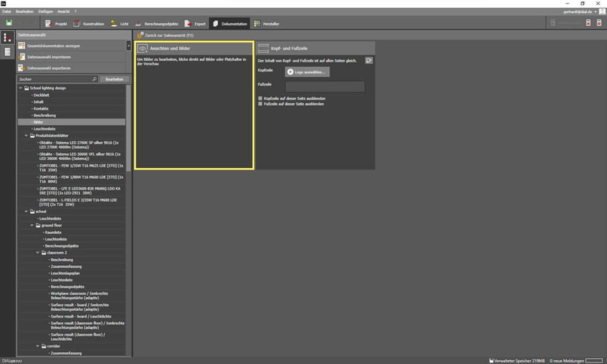
Task: Click the green save icon
Action: [9, 23]
